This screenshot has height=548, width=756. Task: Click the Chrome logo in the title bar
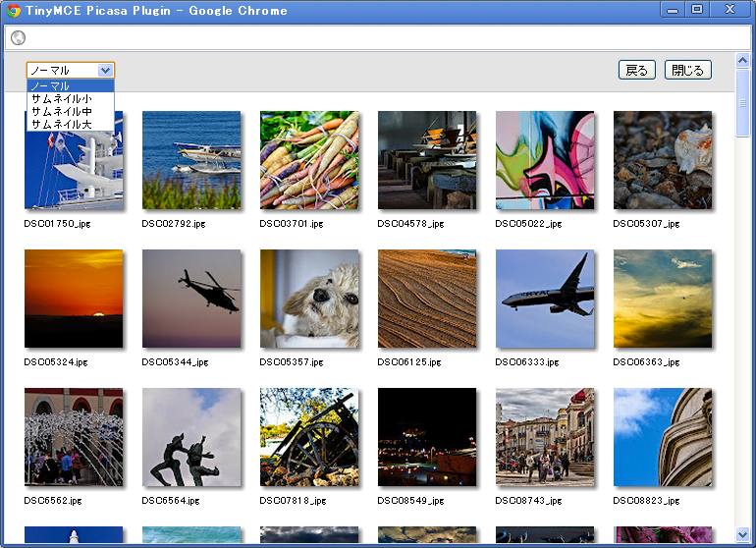coord(13,11)
